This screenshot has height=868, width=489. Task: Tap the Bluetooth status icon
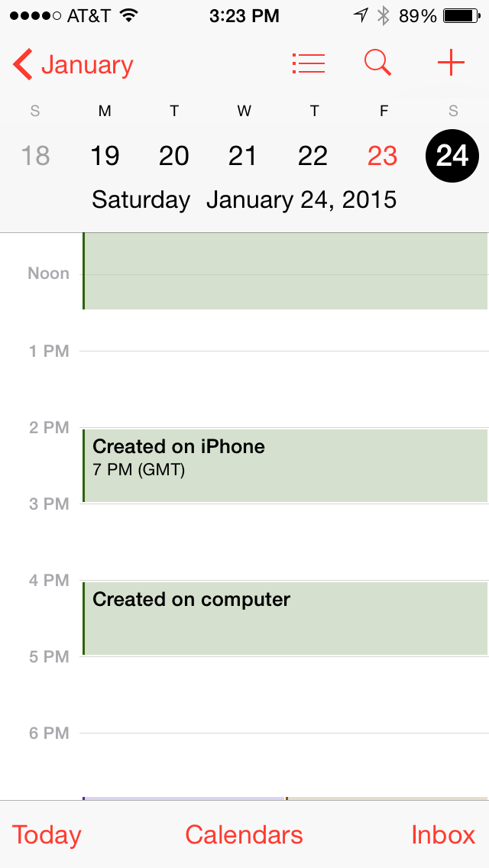point(384,15)
